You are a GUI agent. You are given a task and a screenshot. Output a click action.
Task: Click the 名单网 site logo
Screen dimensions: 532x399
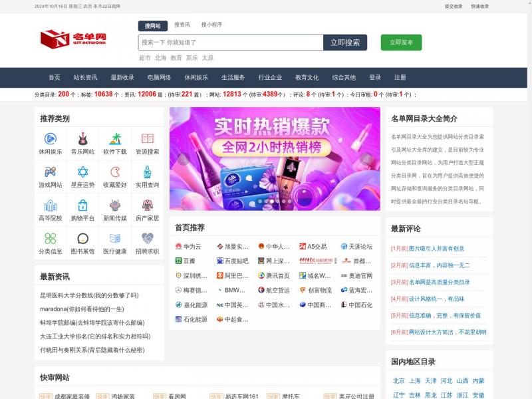[73, 39]
